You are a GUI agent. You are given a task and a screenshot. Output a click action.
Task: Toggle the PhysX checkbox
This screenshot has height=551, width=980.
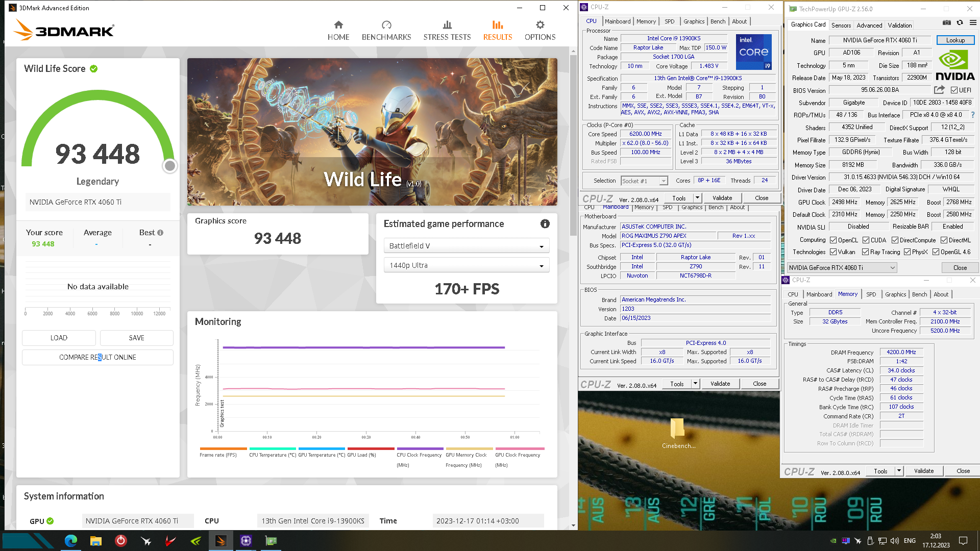point(907,252)
